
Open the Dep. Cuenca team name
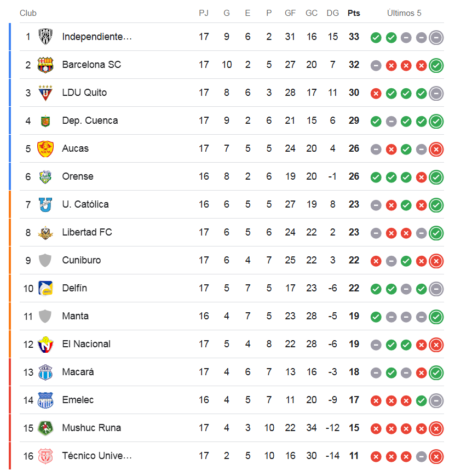(90, 121)
